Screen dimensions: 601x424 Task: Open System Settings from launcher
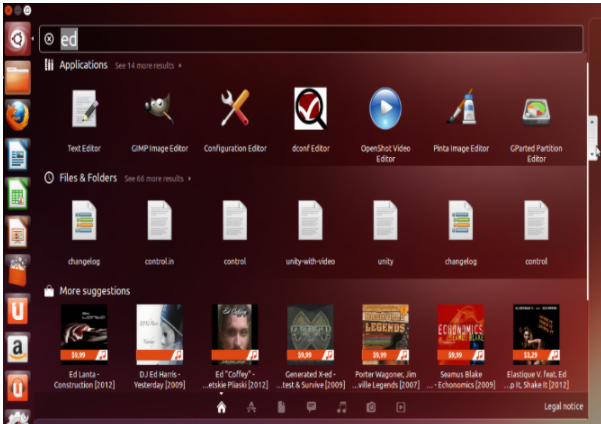18,417
